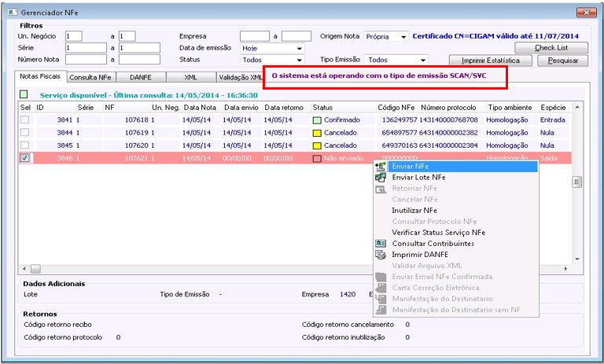The width and height of the screenshot is (604, 364).
Task: Uncheck the checkbox for note ID 3846
Action: pos(25,158)
